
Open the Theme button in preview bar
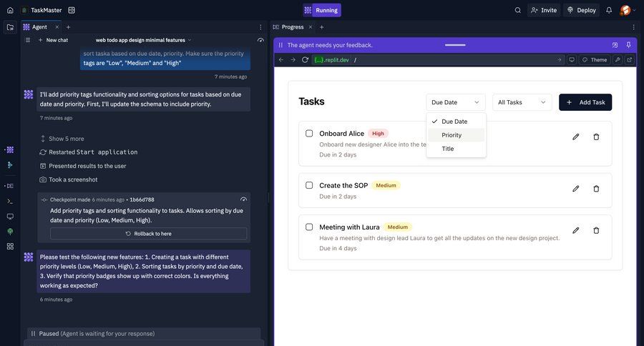pos(595,60)
